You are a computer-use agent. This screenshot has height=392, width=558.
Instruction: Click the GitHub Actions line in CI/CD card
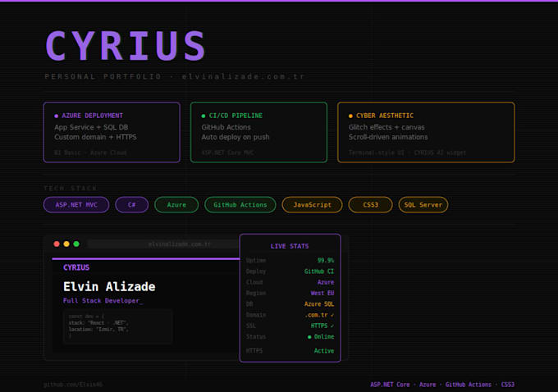click(x=226, y=127)
